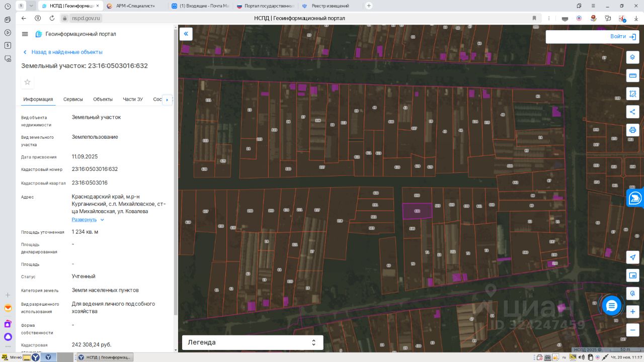The height and width of the screenshot is (362, 644).
Task: Open the Объекты tab
Action: coord(103,100)
